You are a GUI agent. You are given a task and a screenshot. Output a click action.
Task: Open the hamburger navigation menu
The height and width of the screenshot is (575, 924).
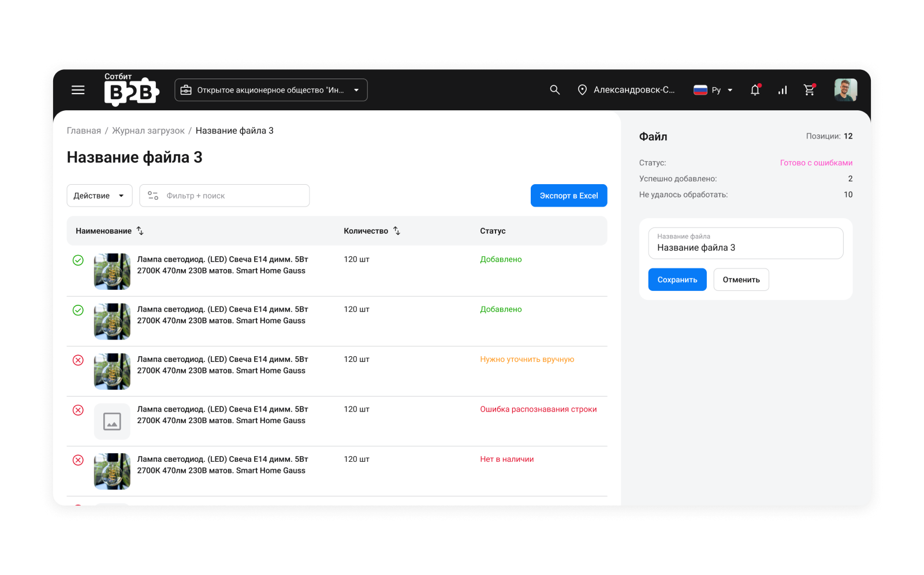coord(78,90)
